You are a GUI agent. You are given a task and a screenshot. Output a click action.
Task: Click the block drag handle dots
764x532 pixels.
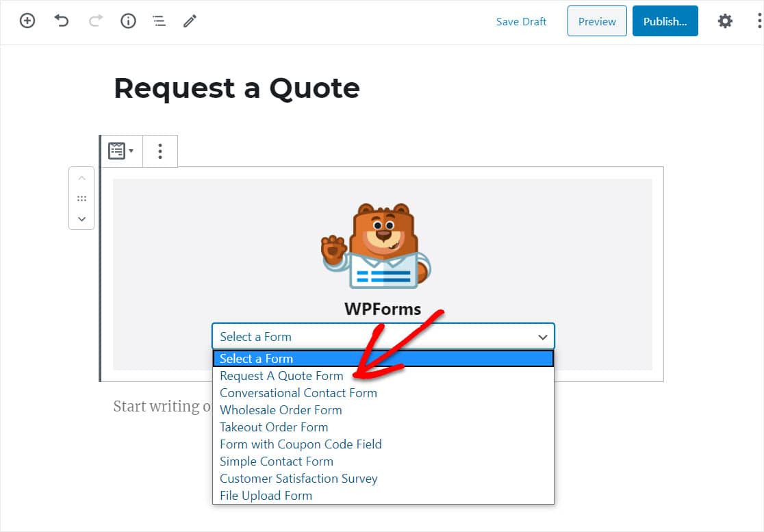pos(82,199)
